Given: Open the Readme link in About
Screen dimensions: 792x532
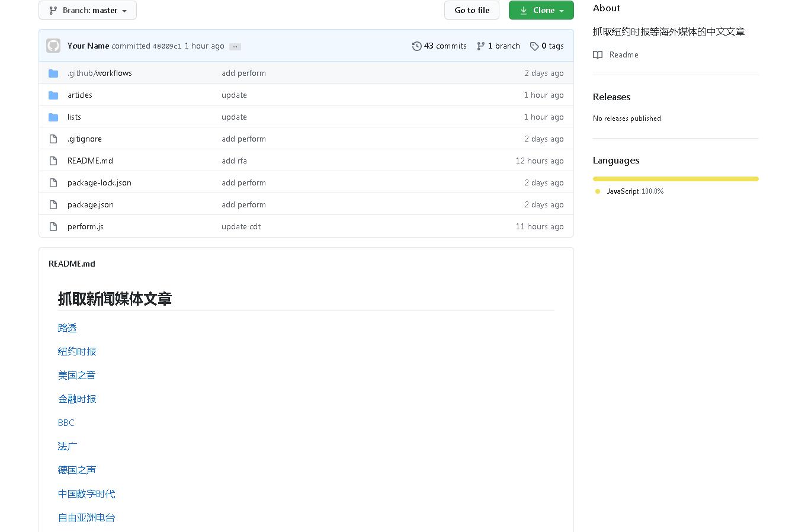Looking at the screenshot, I should pyautogui.click(x=624, y=55).
